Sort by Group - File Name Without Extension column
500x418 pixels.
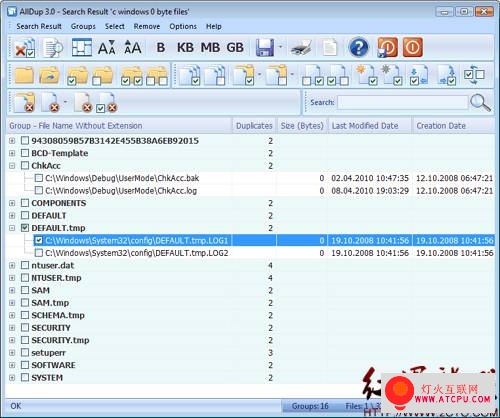[119, 126]
